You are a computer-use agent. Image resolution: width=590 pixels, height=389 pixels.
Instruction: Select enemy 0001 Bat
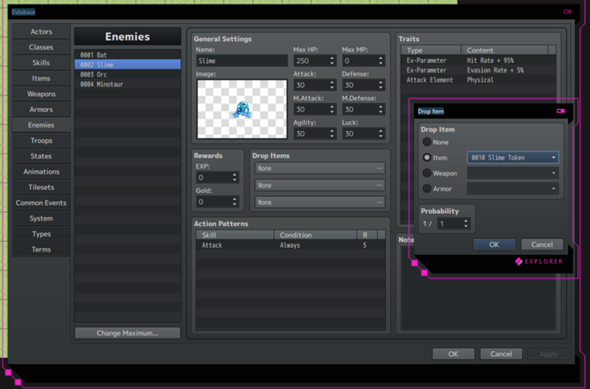(x=128, y=55)
